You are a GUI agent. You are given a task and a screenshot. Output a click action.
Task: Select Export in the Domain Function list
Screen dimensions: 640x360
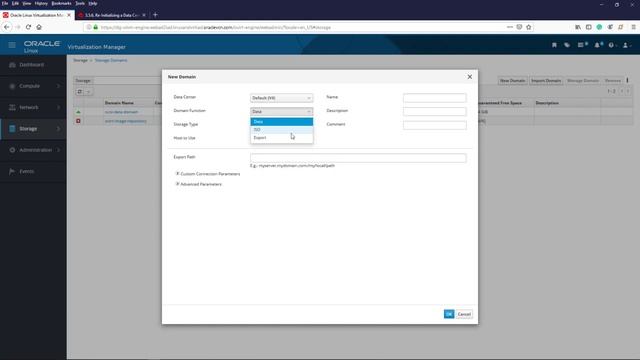pyautogui.click(x=282, y=138)
